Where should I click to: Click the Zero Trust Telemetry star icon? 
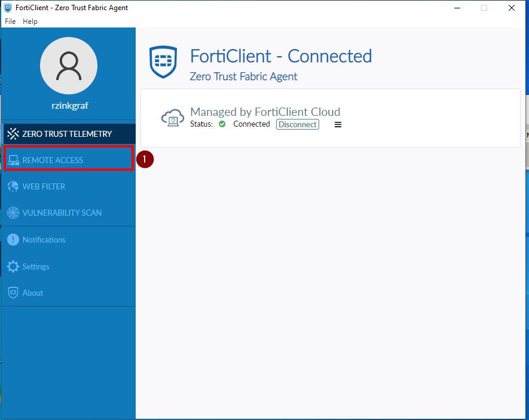tap(13, 134)
